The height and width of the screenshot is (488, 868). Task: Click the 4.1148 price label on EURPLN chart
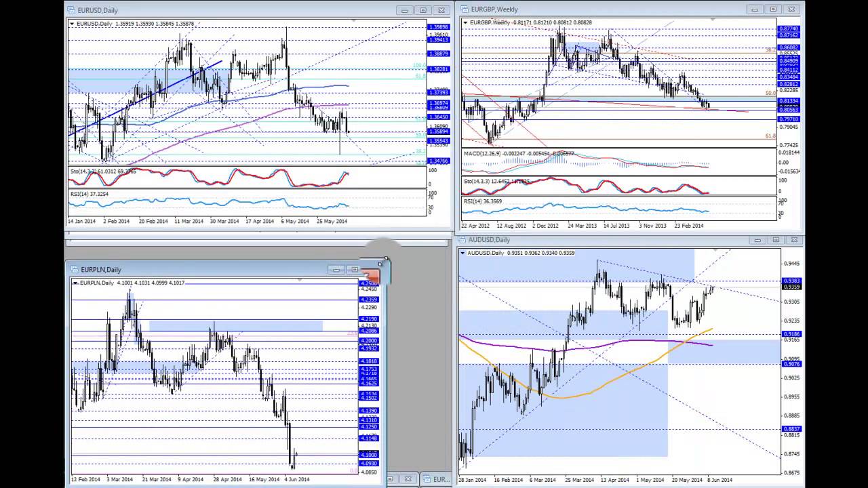[x=369, y=438]
